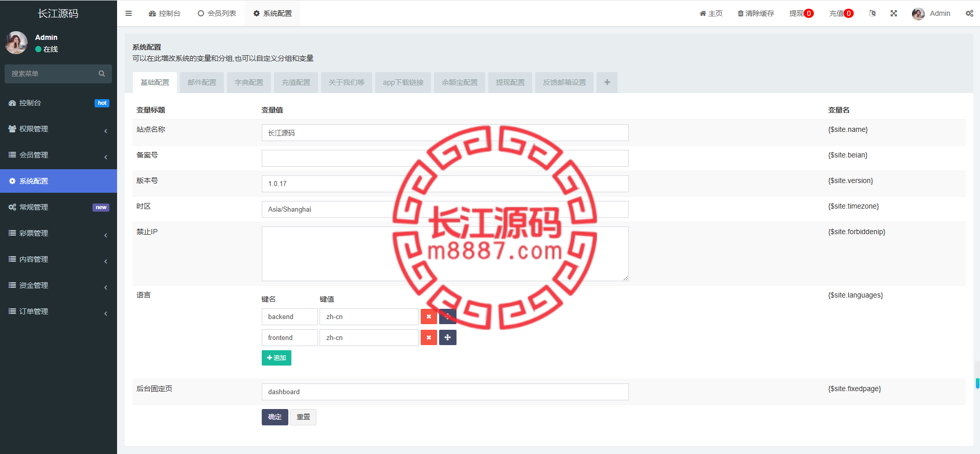The image size is (980, 454).
Task: Select 系统配置 in the sidebar
Action: pos(58,181)
